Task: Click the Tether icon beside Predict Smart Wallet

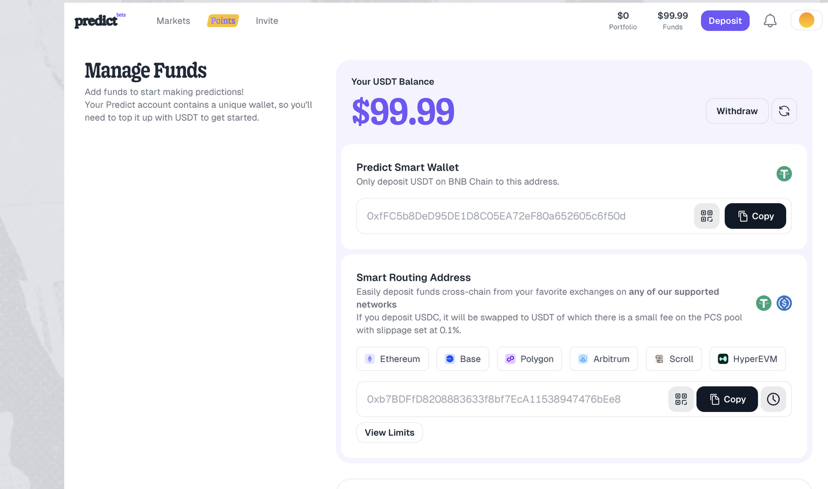Action: tap(784, 174)
